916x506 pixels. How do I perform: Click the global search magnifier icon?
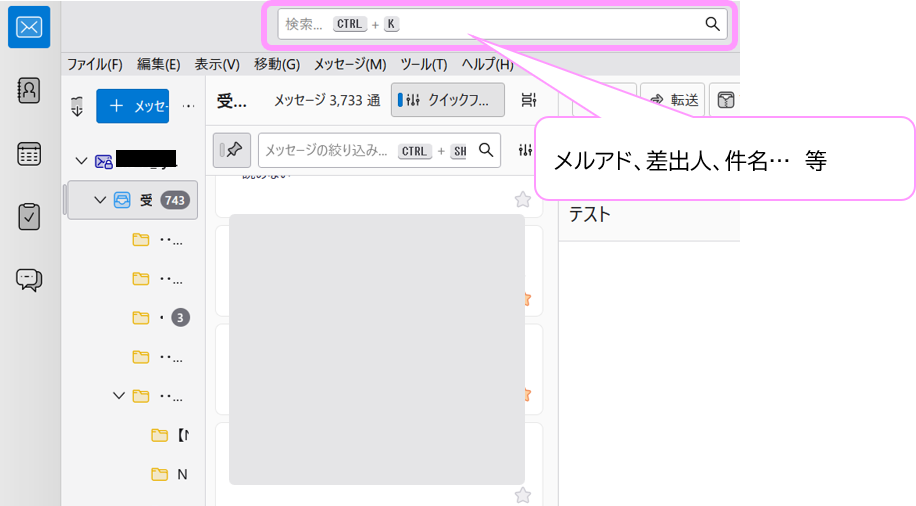click(712, 24)
